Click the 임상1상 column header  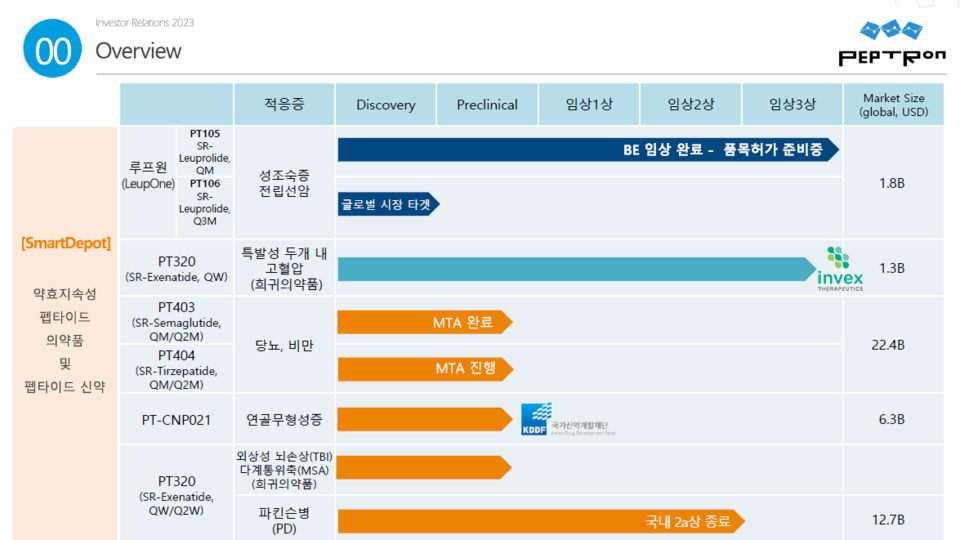(589, 105)
